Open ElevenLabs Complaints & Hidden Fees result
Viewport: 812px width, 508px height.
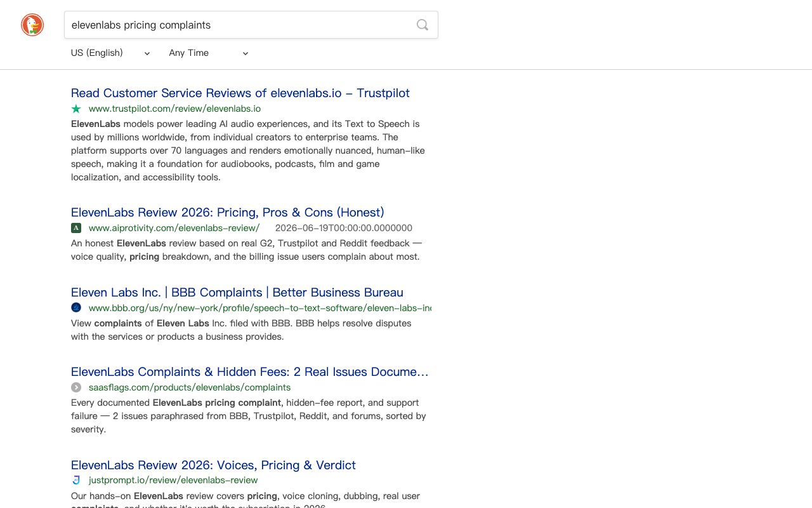[250, 371]
